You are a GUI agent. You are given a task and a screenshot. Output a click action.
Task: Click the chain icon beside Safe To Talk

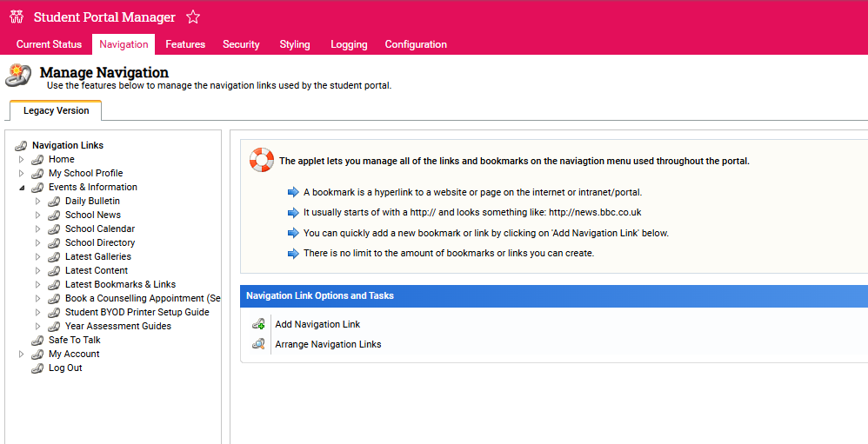pos(37,341)
